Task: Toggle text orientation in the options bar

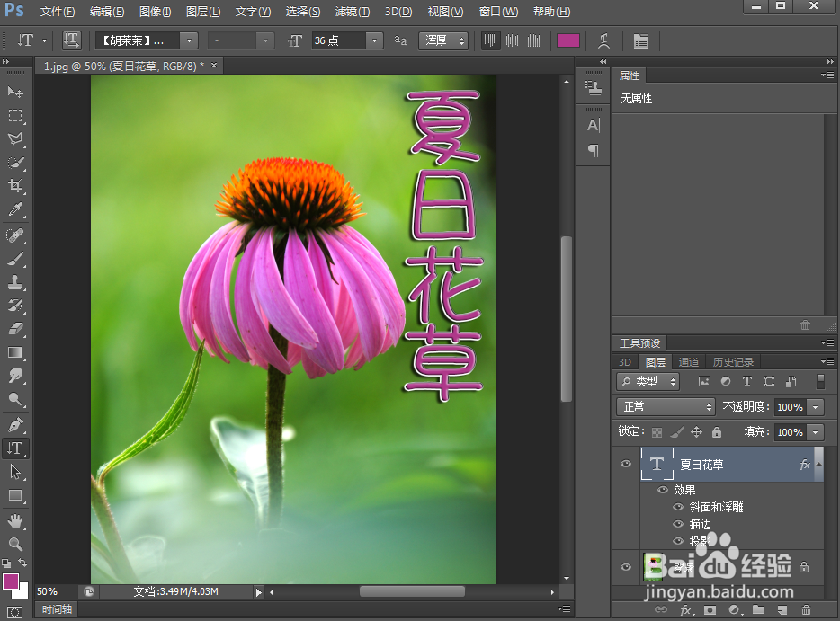Action: 71,40
